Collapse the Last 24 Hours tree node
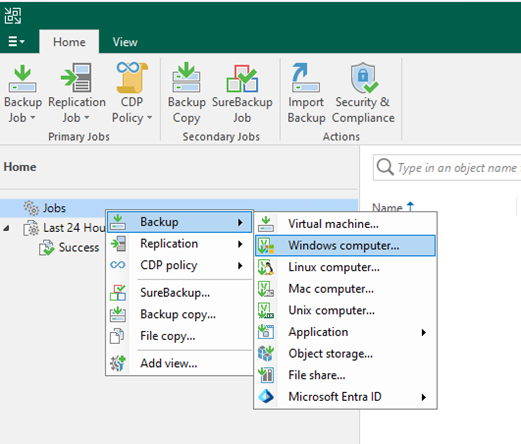Viewport: 521px width, 444px height. 6,228
